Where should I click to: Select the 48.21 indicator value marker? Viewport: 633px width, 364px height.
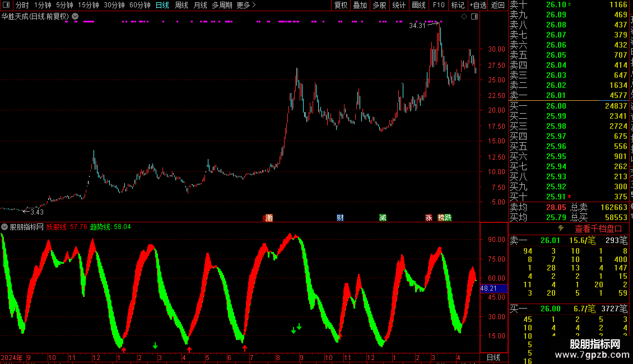(x=494, y=288)
